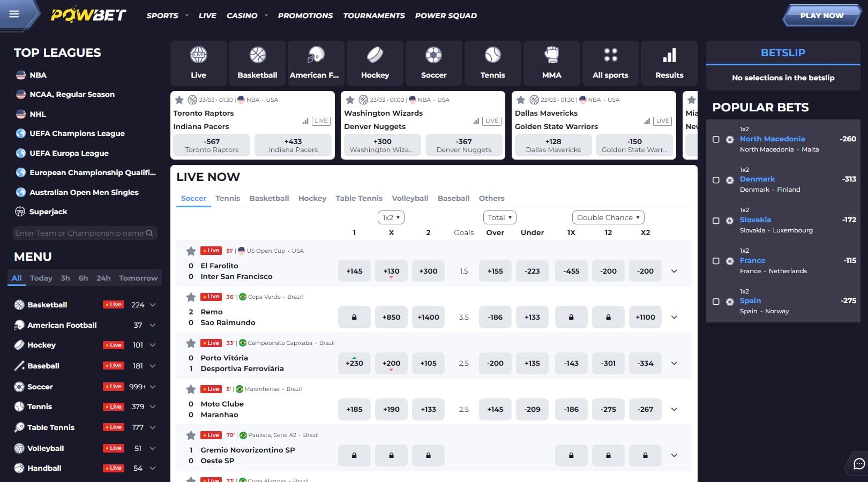
Task: Expand more markets for El Farolito match
Action: 674,271
